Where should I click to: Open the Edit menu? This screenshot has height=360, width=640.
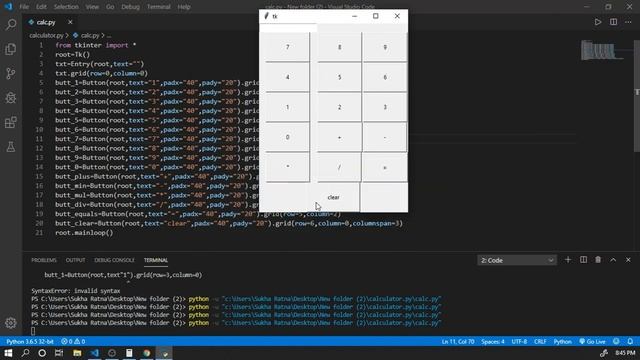[x=41, y=7]
